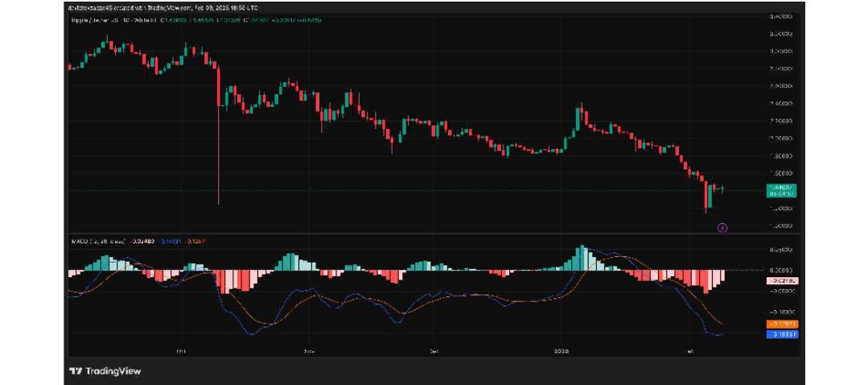Click the Ripple symbol legend title

pos(113,20)
